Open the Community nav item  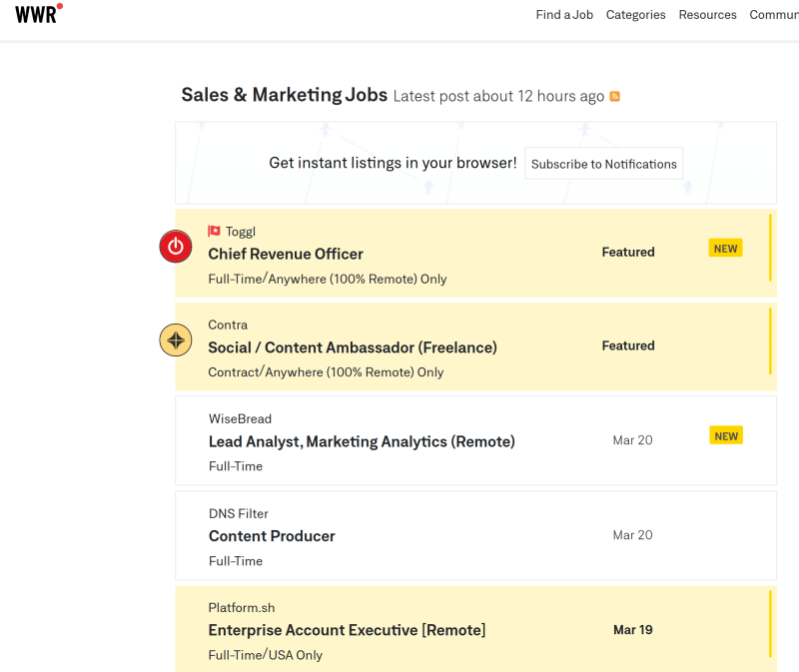pyautogui.click(x=774, y=15)
